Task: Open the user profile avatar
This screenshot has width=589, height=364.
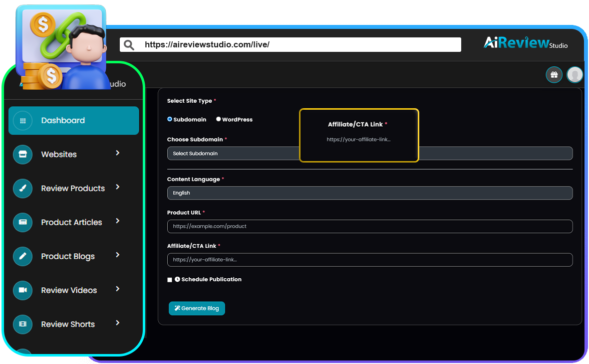Action: click(575, 75)
